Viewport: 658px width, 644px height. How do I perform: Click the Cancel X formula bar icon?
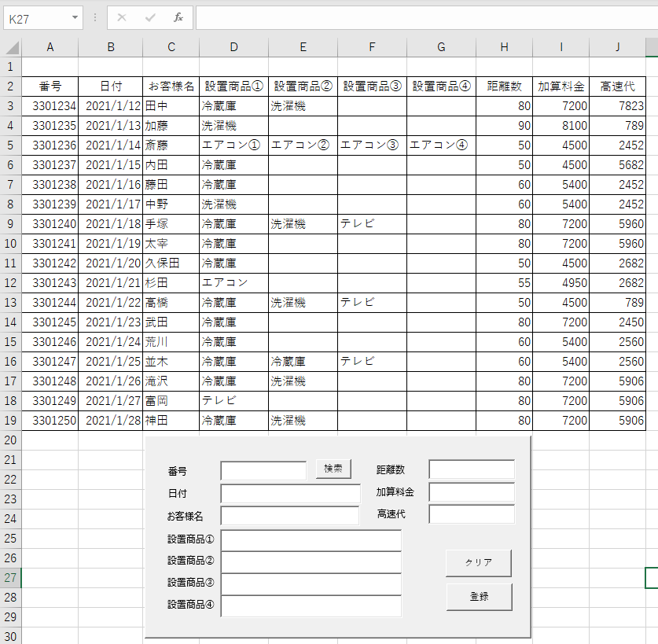click(x=122, y=17)
